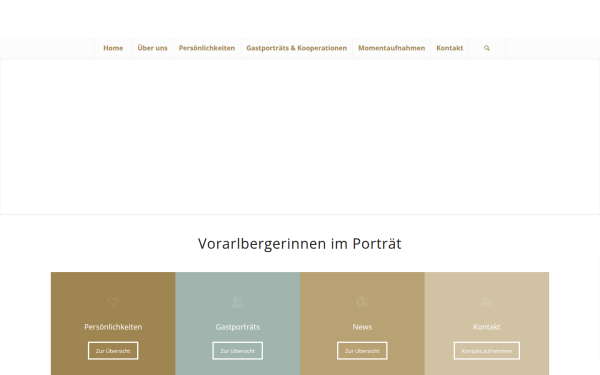
Task: Click Zur Übersicht under Gastporträts
Action: (238, 351)
